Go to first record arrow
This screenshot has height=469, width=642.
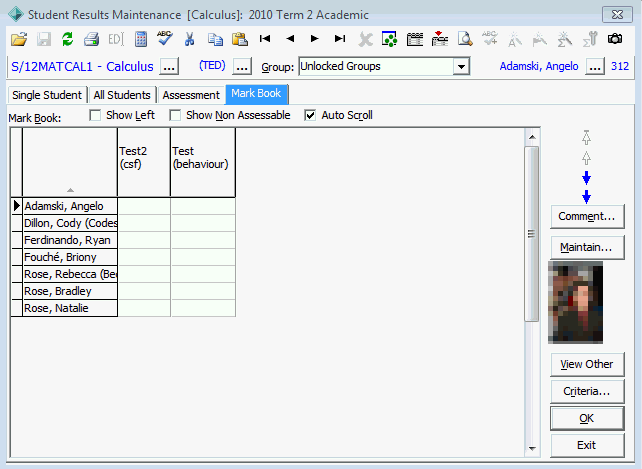265,39
